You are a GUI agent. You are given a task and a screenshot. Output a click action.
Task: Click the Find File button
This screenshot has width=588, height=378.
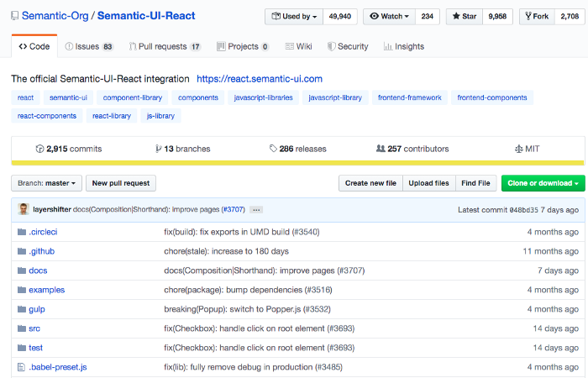476,183
